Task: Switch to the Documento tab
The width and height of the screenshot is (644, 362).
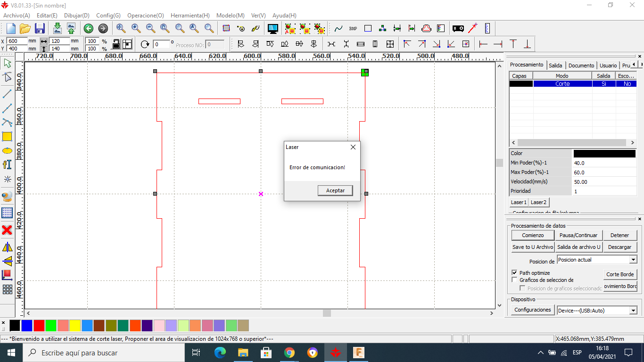Action: 581,66
